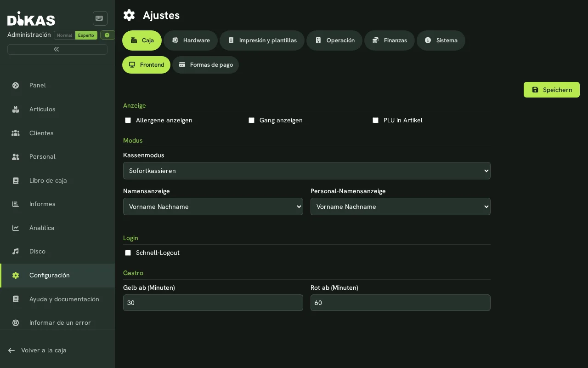Click the Configuración gear icon in sidebar
Image resolution: width=588 pixels, height=368 pixels.
click(x=16, y=276)
